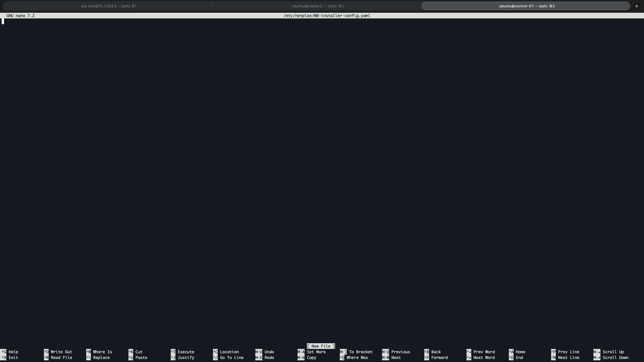Click the Go To Line shortcut label
Viewport: 644px width, 362px height.
click(x=232, y=358)
